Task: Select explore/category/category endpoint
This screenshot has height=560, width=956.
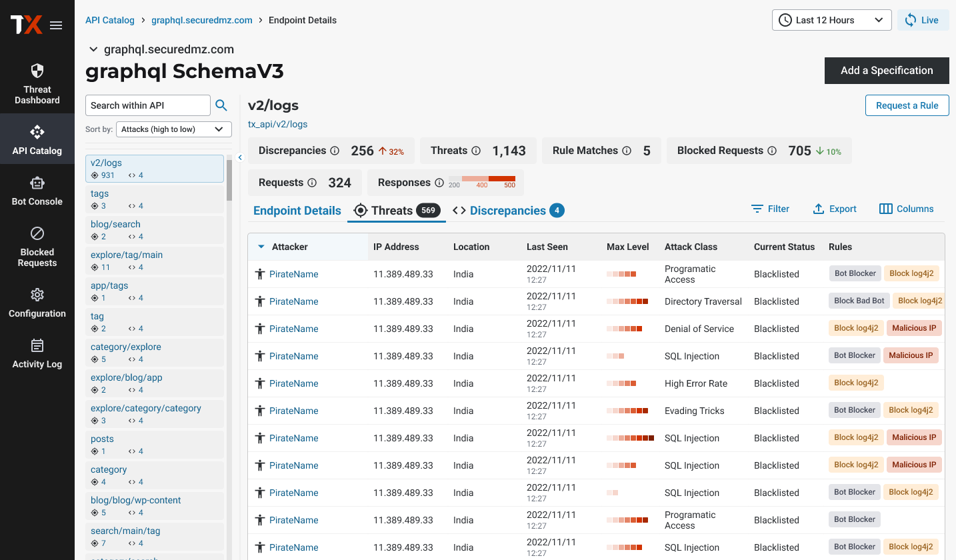Action: (x=155, y=414)
